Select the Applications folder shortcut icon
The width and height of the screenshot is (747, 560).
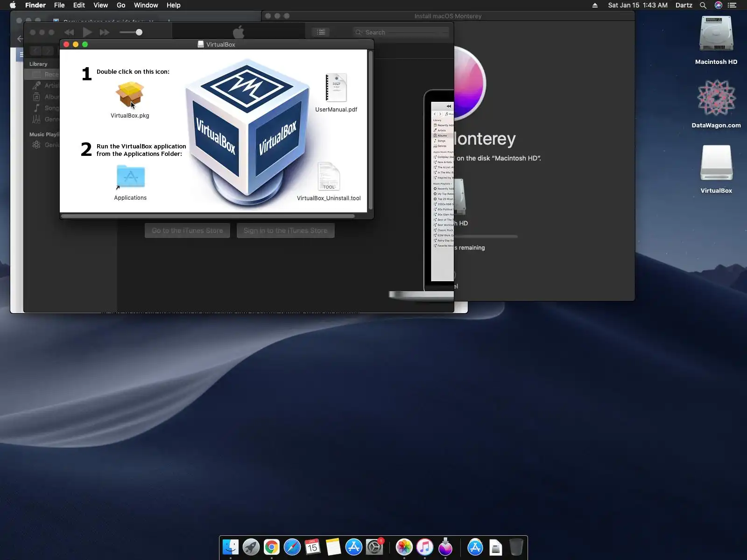point(130,177)
